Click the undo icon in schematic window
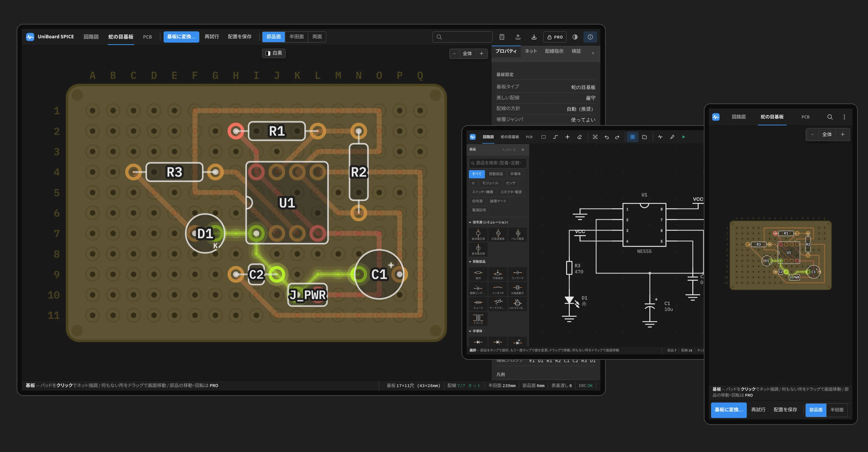The width and height of the screenshot is (868, 452). coord(607,137)
